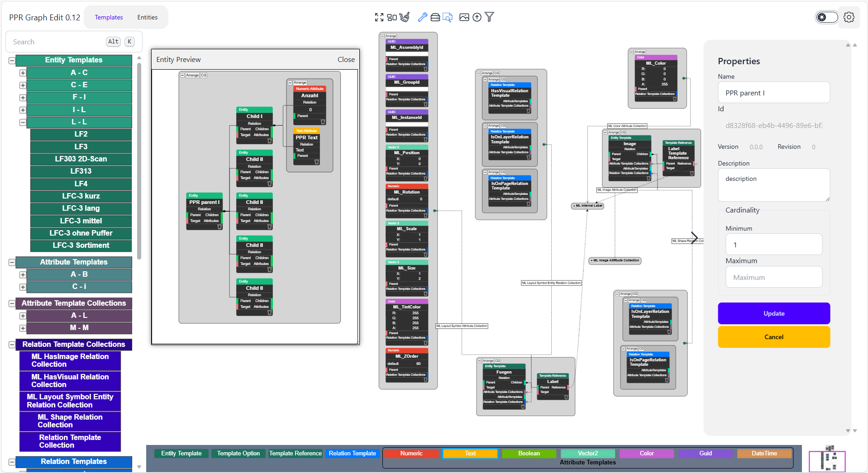Toggle the dark mode switch
The image size is (868, 473).
tap(826, 17)
